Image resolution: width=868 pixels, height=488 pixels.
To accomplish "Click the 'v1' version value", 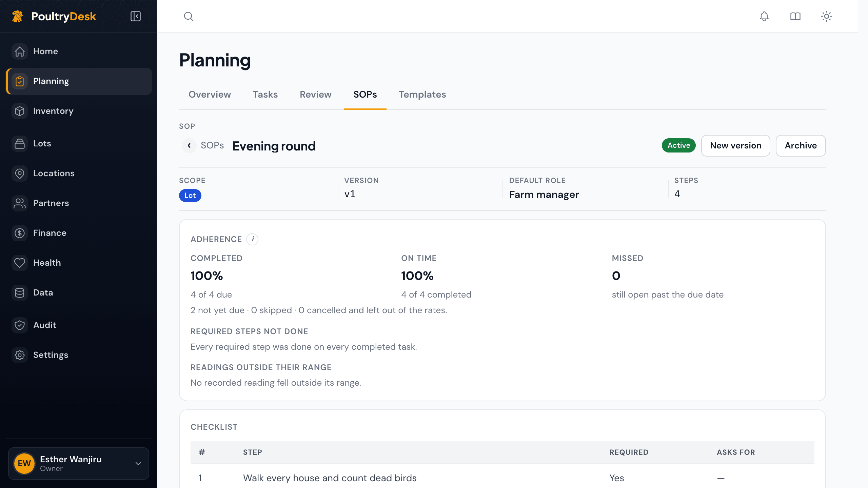I will (x=350, y=194).
